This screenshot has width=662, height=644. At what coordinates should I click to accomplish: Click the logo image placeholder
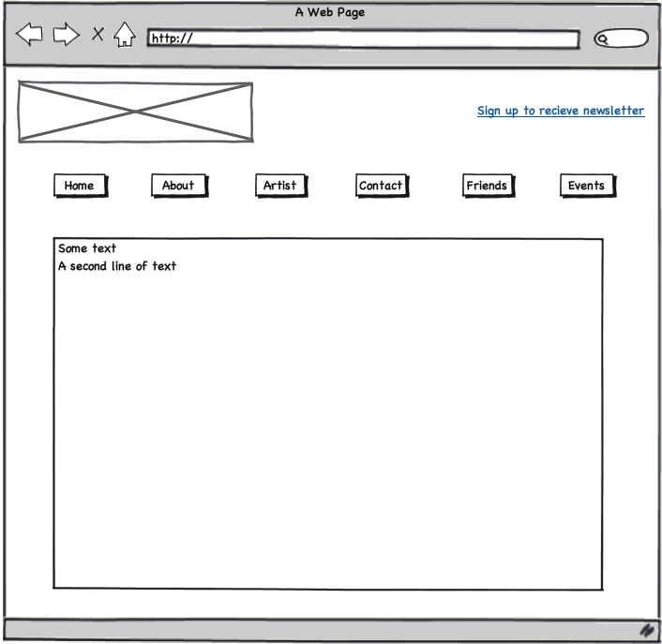click(x=135, y=112)
